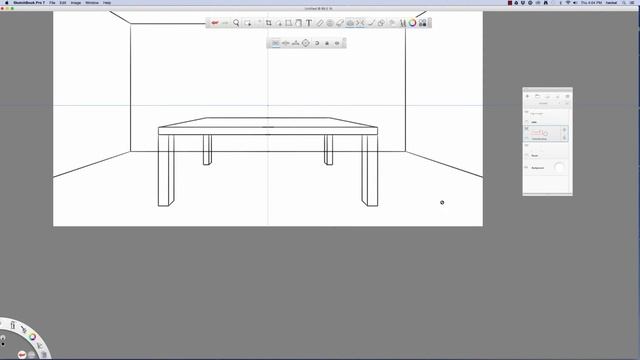Select the Crop tool

pos(269,23)
